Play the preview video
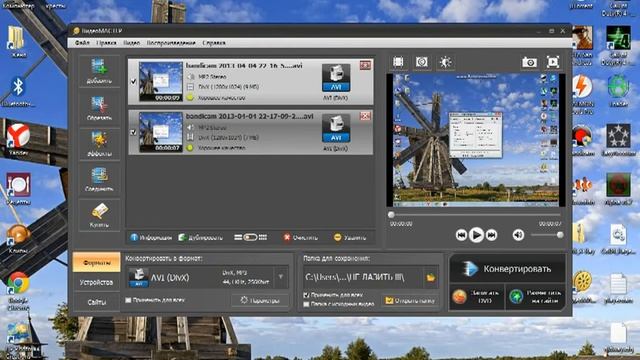Viewport: 640px width, 360px height. point(476,235)
